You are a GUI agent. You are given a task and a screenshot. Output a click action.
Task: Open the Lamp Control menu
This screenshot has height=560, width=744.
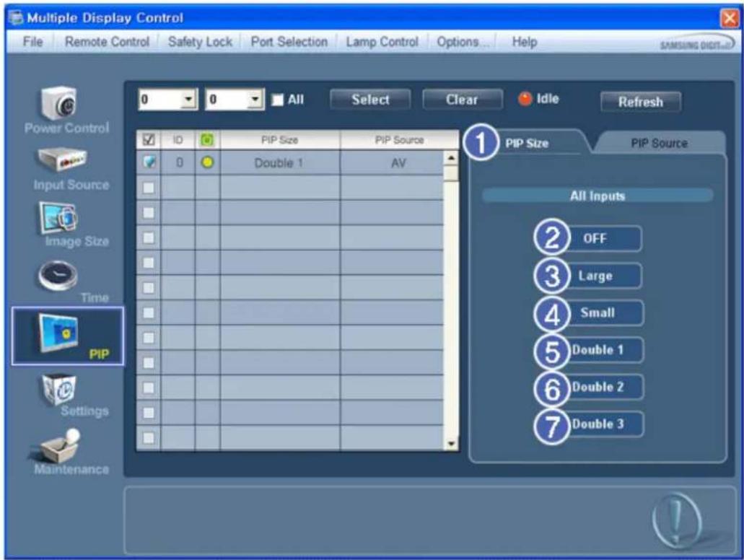(x=382, y=42)
